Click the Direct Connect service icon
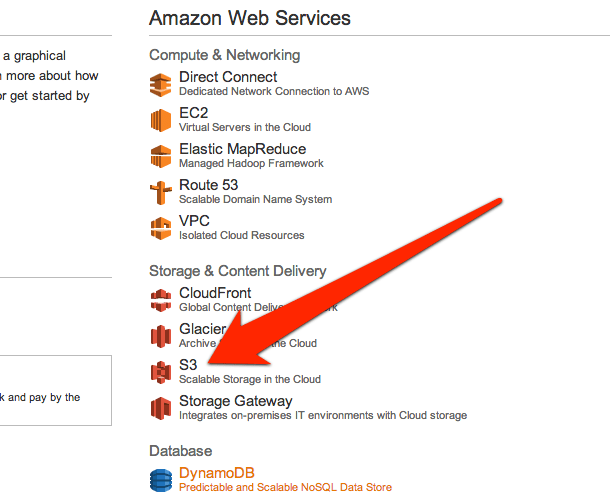The image size is (610, 494). point(161,85)
